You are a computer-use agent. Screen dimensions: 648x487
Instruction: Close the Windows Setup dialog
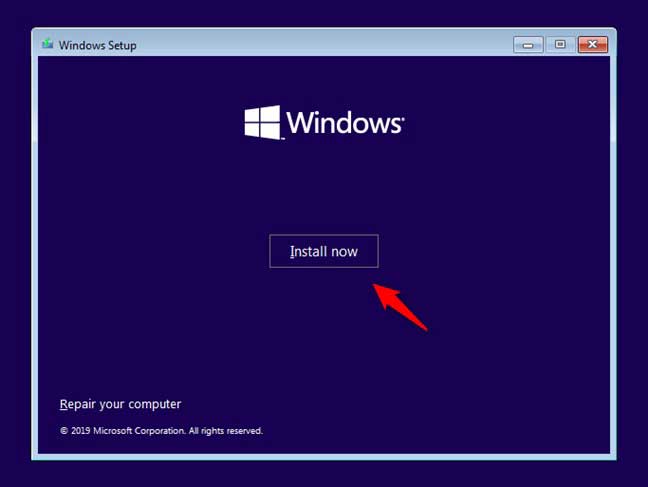pos(593,45)
